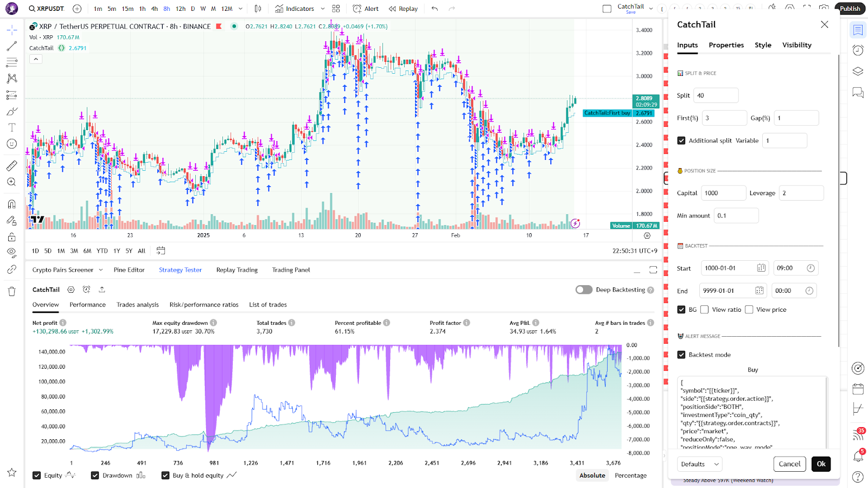Open the go-to-date calendar icon
This screenshot has height=488, width=868.
pos(161,251)
